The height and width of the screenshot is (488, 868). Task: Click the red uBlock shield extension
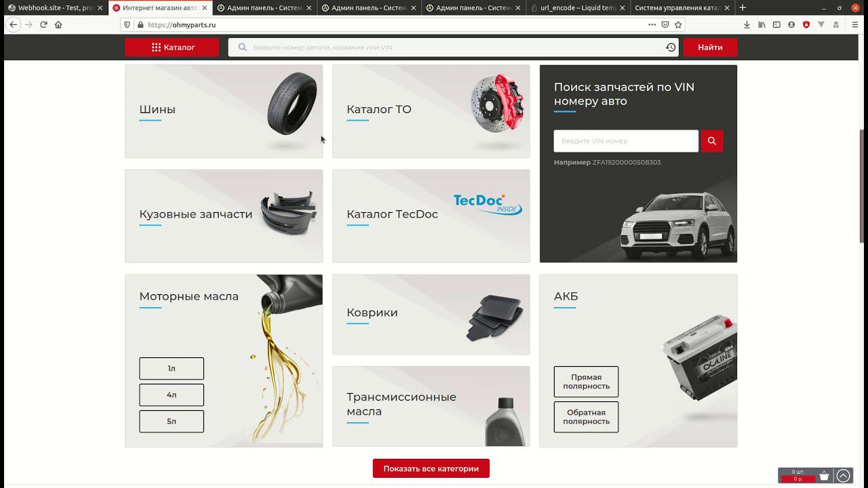pos(806,24)
